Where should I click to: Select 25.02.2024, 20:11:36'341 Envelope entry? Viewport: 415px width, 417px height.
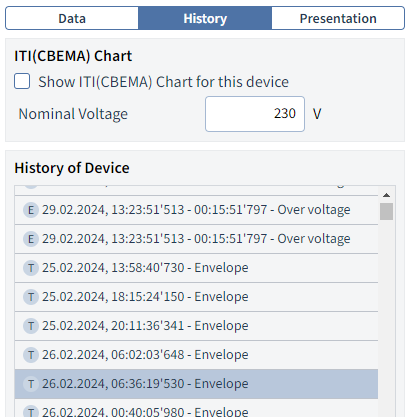[x=196, y=326]
